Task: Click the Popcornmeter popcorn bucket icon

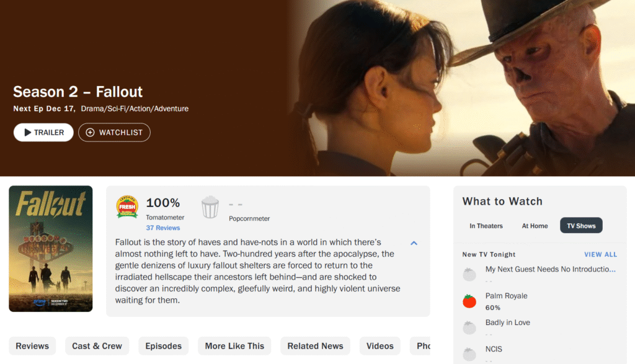Action: coord(210,207)
